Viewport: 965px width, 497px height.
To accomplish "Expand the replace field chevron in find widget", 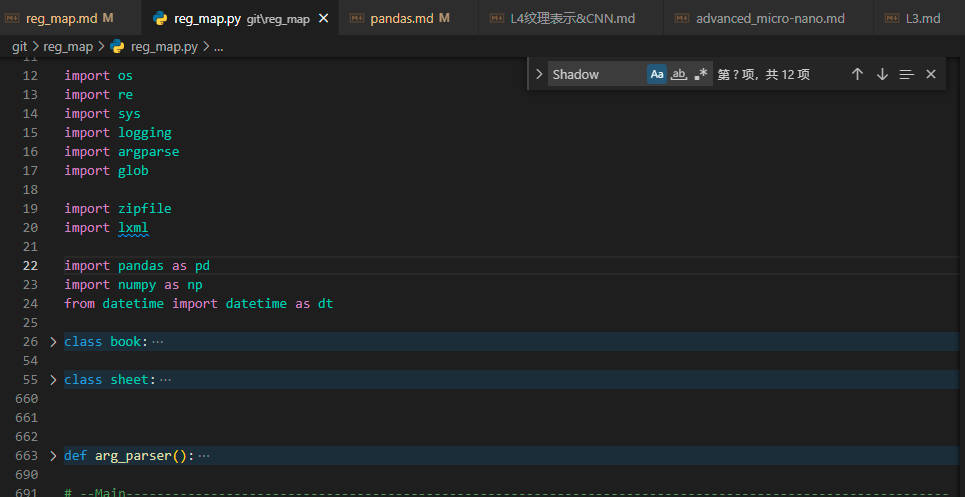I will tap(539, 74).
